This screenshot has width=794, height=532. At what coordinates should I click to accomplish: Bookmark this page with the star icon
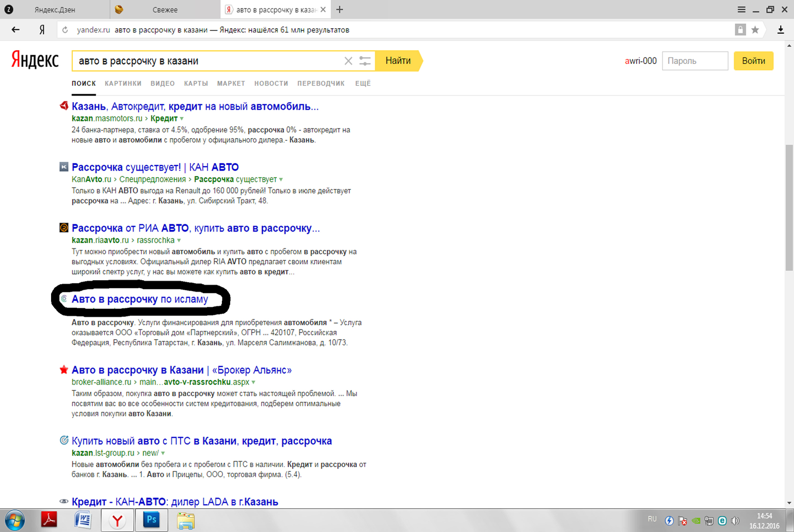click(x=755, y=30)
